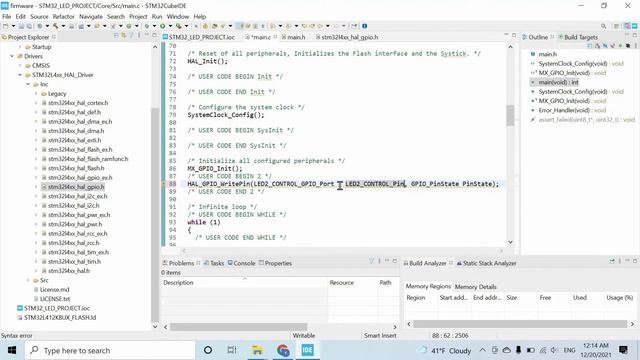
Task: Open the Open Perspective icon
Action: tap(617, 26)
